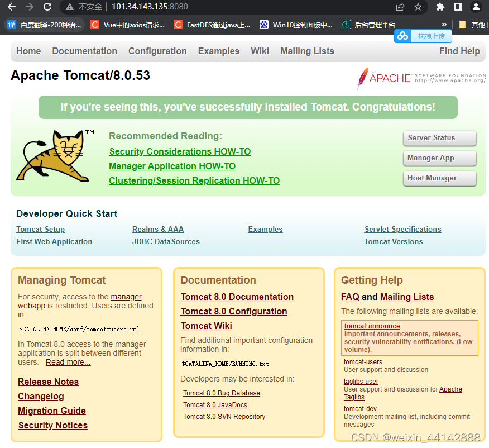Screen dimensions: 489x448
Task: Open Tomcat 8.0 JavaDocs link
Action: [215, 405]
